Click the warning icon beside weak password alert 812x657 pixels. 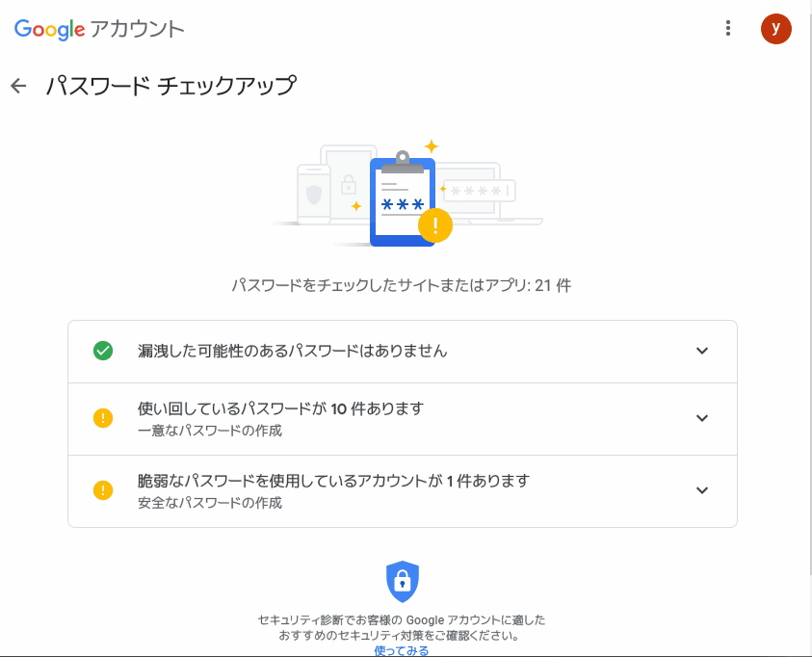103,490
